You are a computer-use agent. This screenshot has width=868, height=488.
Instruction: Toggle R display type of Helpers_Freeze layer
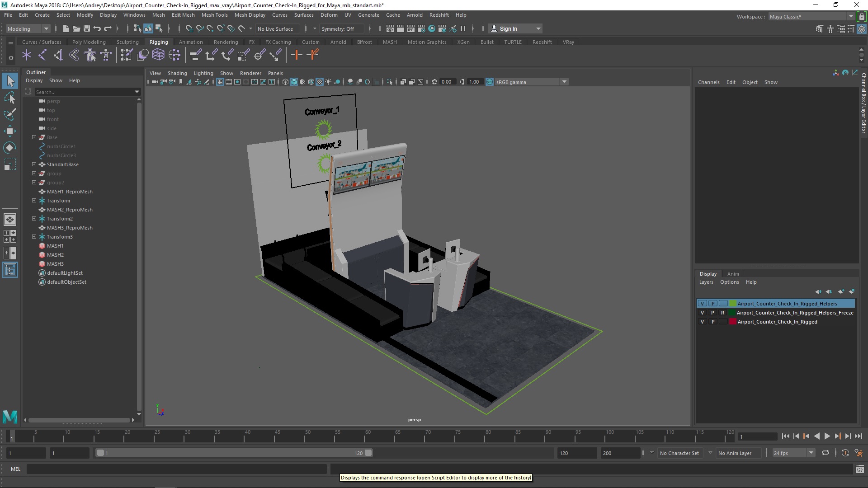tap(723, 313)
